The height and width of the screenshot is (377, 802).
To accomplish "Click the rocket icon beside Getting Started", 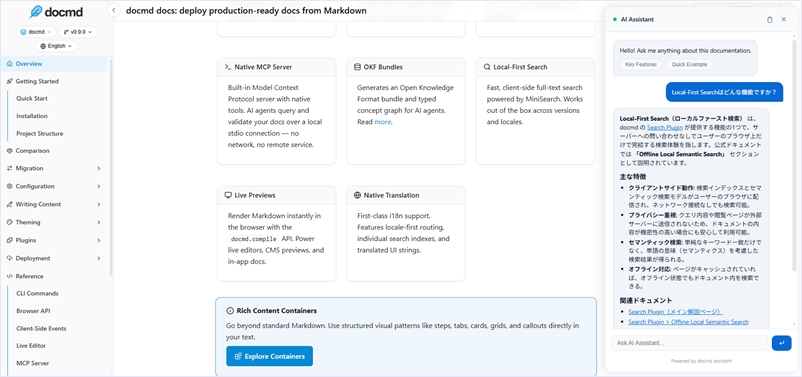I will coord(10,81).
